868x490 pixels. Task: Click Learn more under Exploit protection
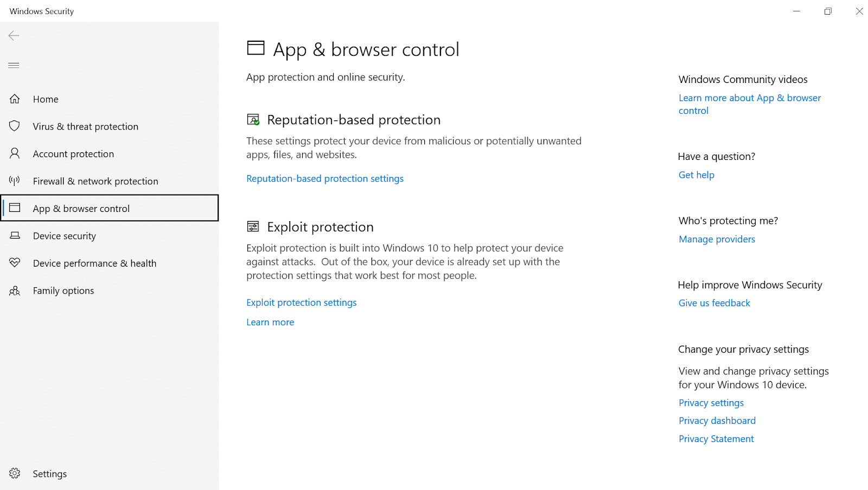pyautogui.click(x=270, y=321)
